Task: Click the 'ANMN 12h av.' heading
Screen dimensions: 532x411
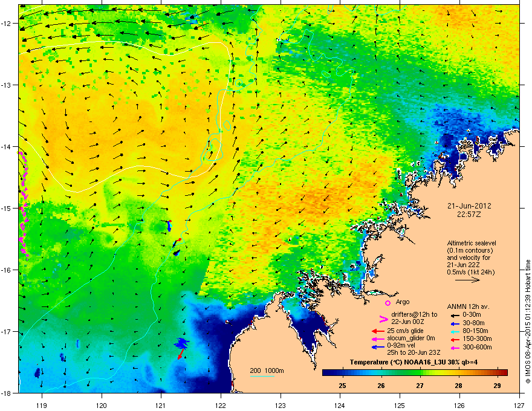Action: pos(468,306)
